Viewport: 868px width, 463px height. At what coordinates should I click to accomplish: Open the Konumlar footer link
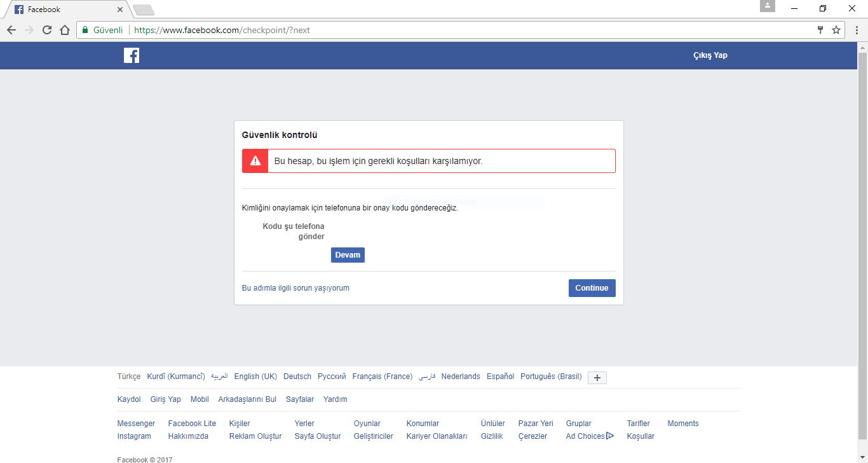(x=423, y=424)
